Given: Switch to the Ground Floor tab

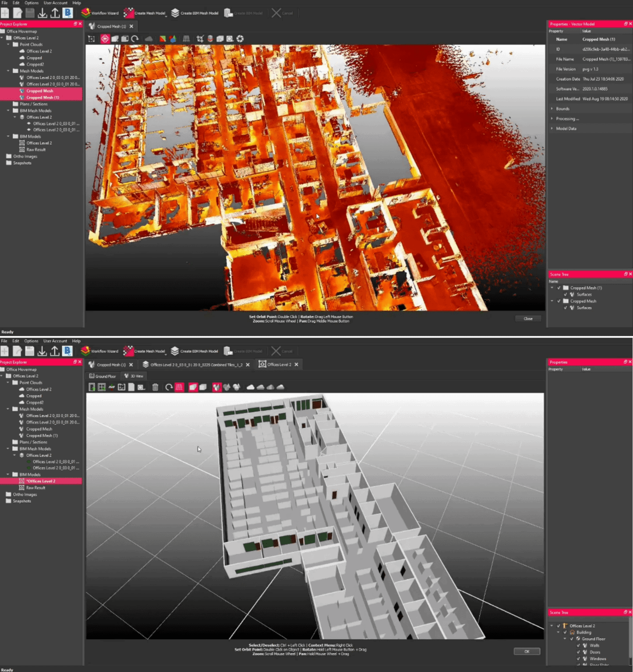Looking at the screenshot, I should pos(103,376).
